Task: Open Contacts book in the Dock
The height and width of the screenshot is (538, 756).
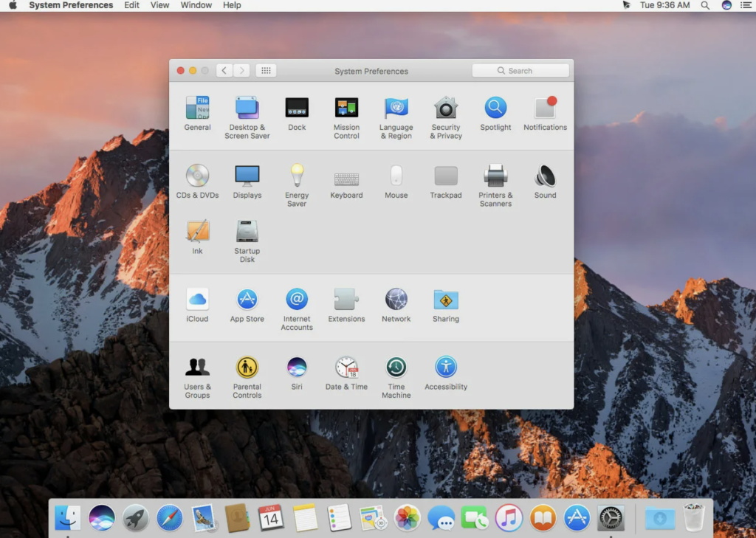Action: point(237,518)
